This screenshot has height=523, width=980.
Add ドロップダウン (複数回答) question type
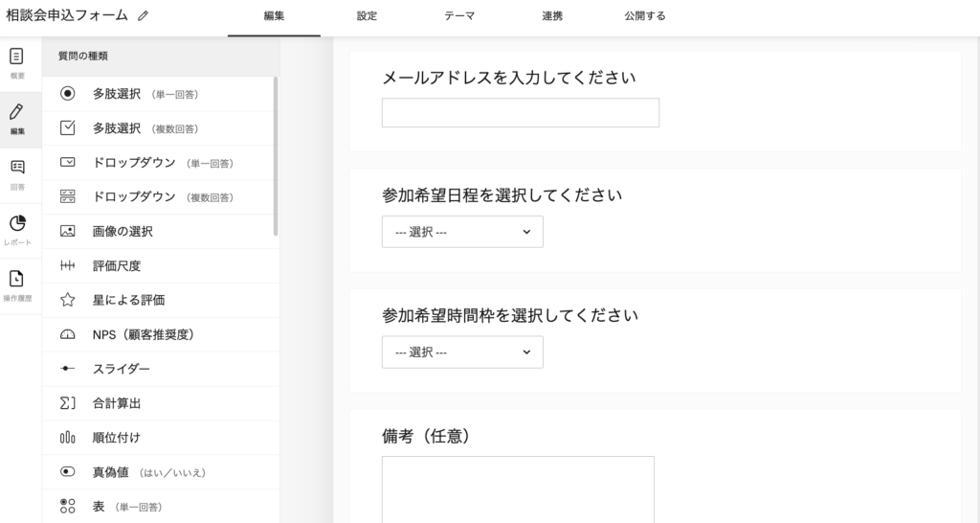163,197
